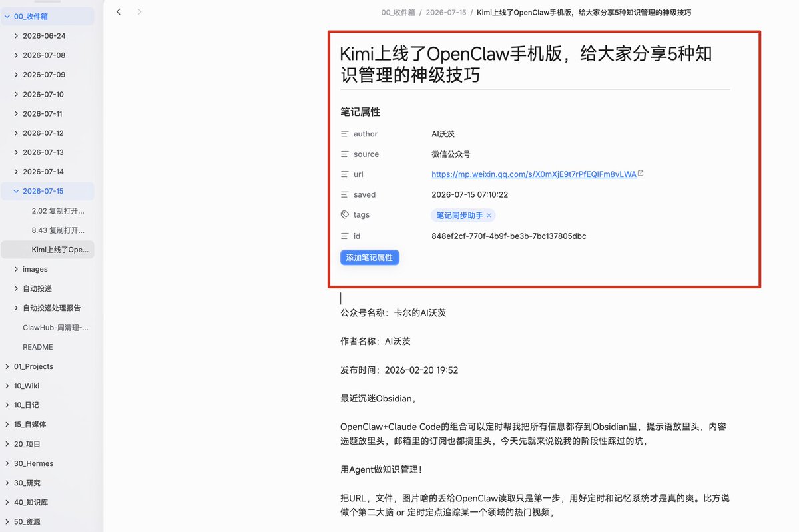The image size is (799, 532).
Task: Expand the 自动投递 folder
Action: click(16, 288)
